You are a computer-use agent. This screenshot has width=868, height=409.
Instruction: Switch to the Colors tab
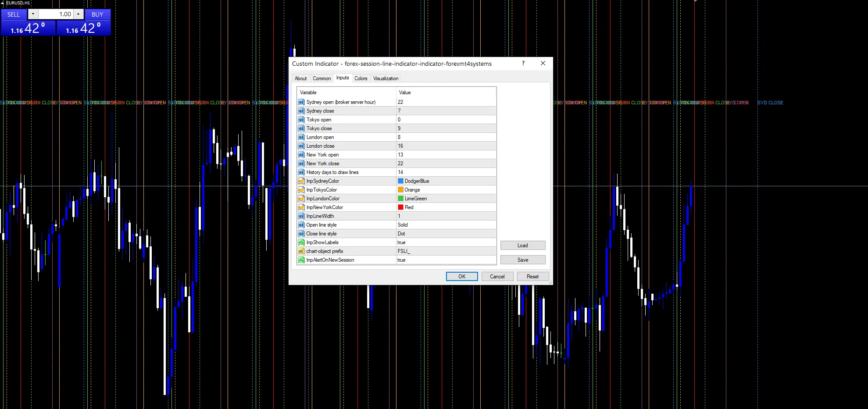pyautogui.click(x=361, y=78)
